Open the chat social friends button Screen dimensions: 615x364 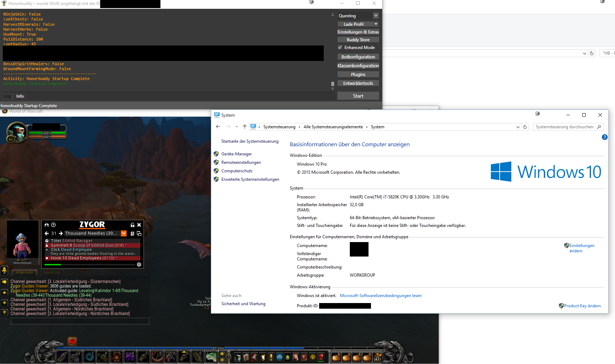(4, 271)
